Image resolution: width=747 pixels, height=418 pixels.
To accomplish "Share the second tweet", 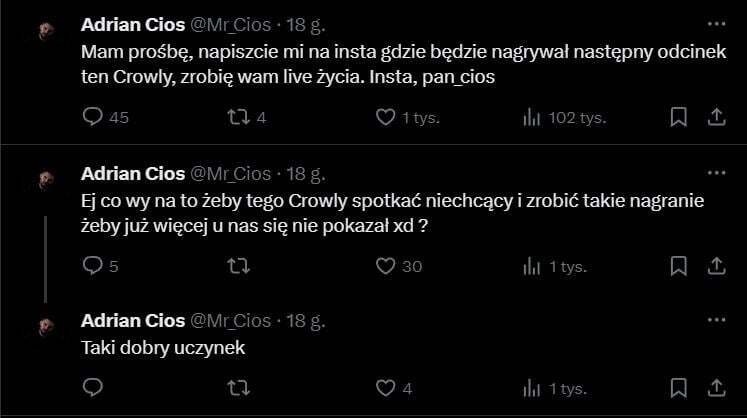I will [715, 266].
